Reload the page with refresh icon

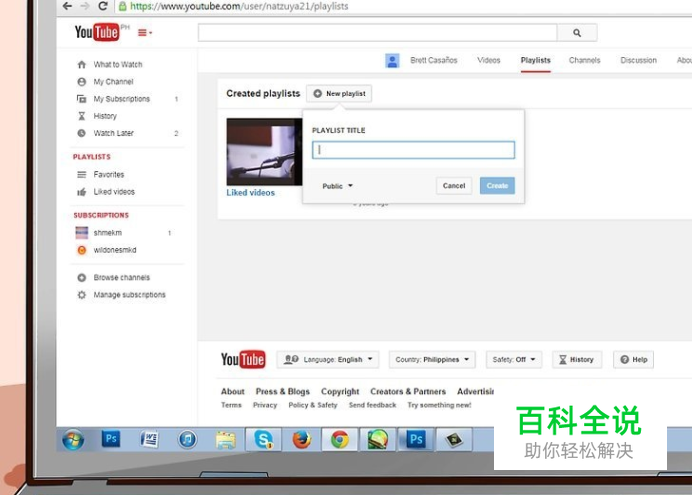103,6
